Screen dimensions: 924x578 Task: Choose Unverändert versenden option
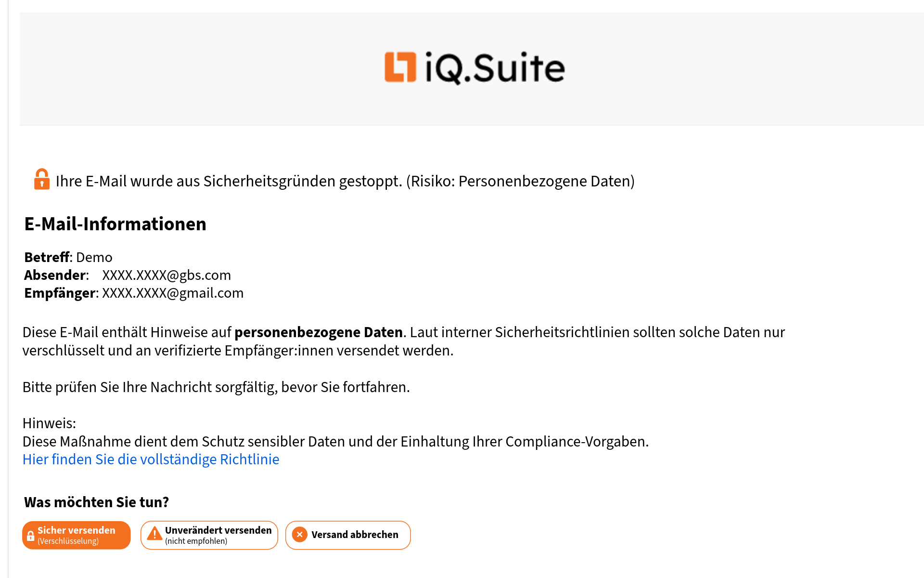[209, 535]
